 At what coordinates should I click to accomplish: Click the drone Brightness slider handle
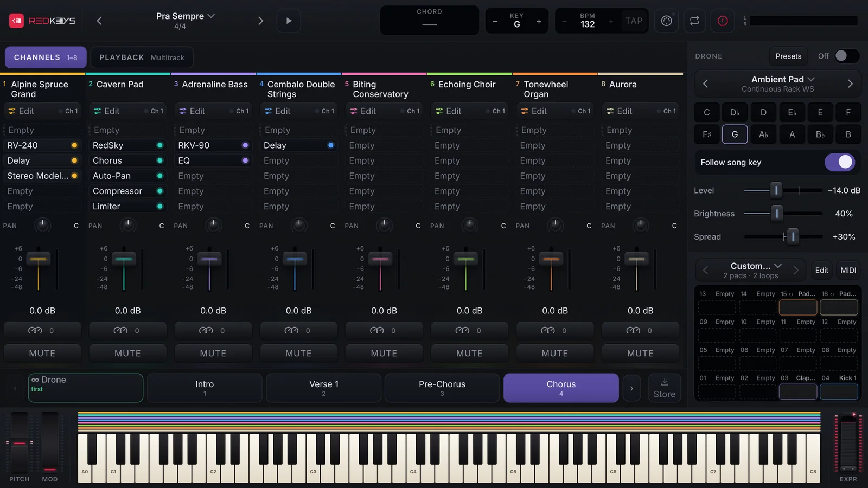[x=777, y=214]
